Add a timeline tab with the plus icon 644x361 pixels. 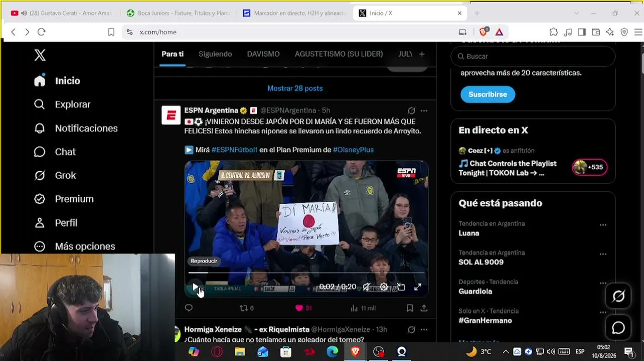coord(422,54)
